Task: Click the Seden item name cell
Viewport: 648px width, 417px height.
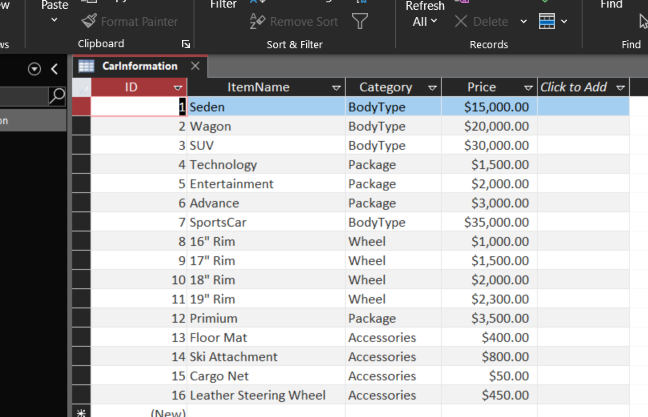Action: pos(266,107)
